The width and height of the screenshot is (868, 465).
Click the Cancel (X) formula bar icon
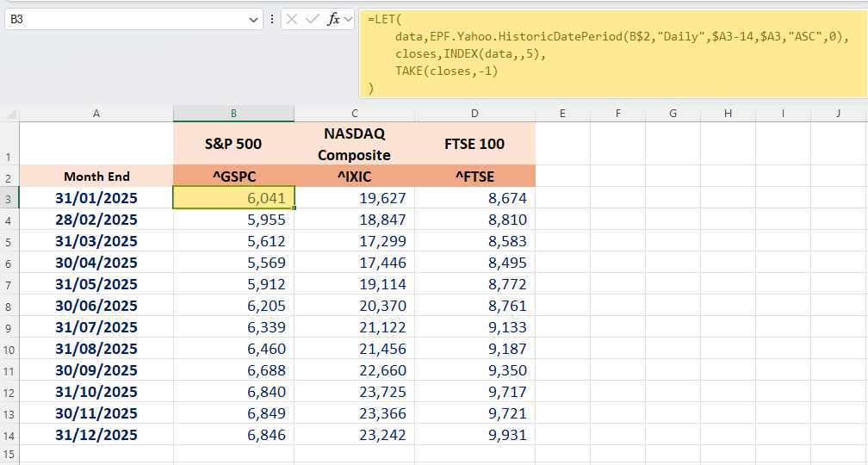click(x=292, y=19)
